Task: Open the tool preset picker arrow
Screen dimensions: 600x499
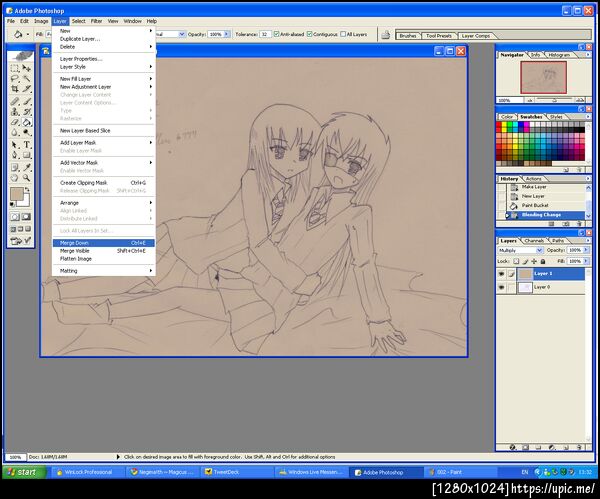Action: [x=28, y=34]
